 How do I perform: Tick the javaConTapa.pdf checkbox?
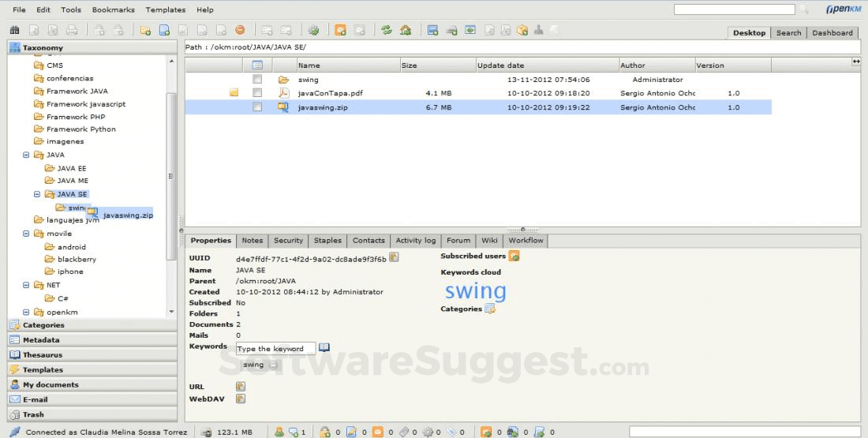[257, 93]
